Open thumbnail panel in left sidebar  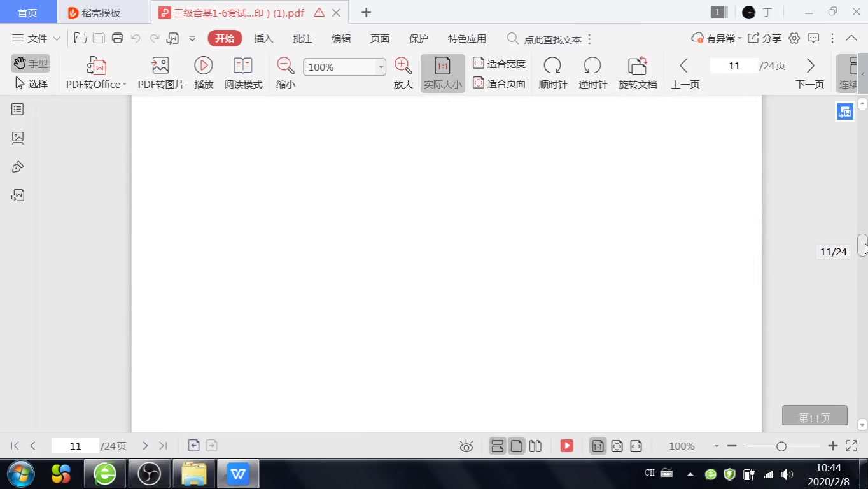tap(18, 138)
